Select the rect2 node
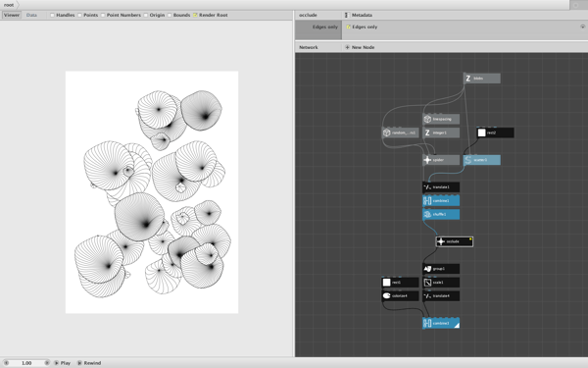This screenshot has height=368, width=588. tap(495, 132)
